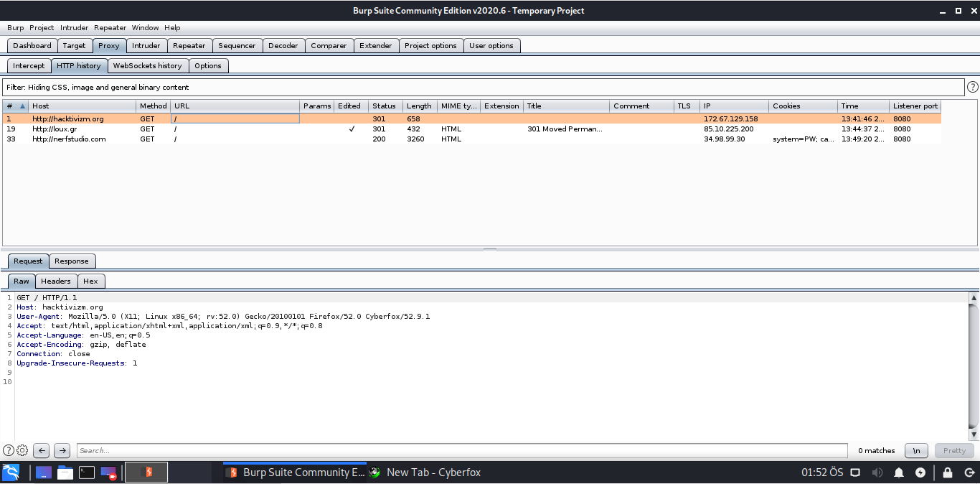This screenshot has height=484, width=980.
Task: Switch to Intruder tool tab
Action: [146, 45]
